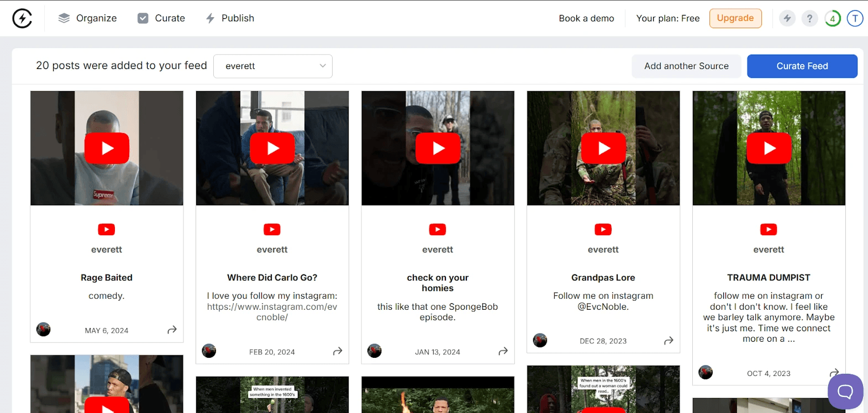Click the MAY 6, 2024 date
Screen dimensions: 868x413
[x=107, y=331]
